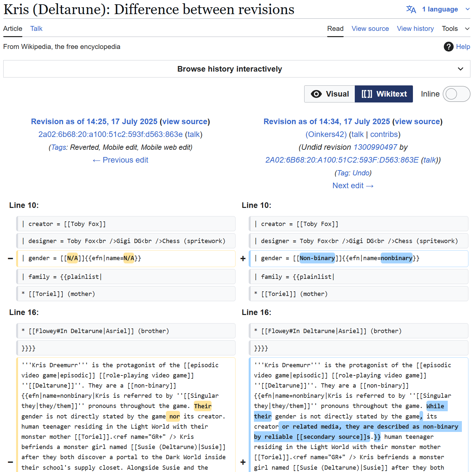Viewport: 476px width, 472px height.
Task: Switch to Visual diff mode
Action: pos(329,94)
